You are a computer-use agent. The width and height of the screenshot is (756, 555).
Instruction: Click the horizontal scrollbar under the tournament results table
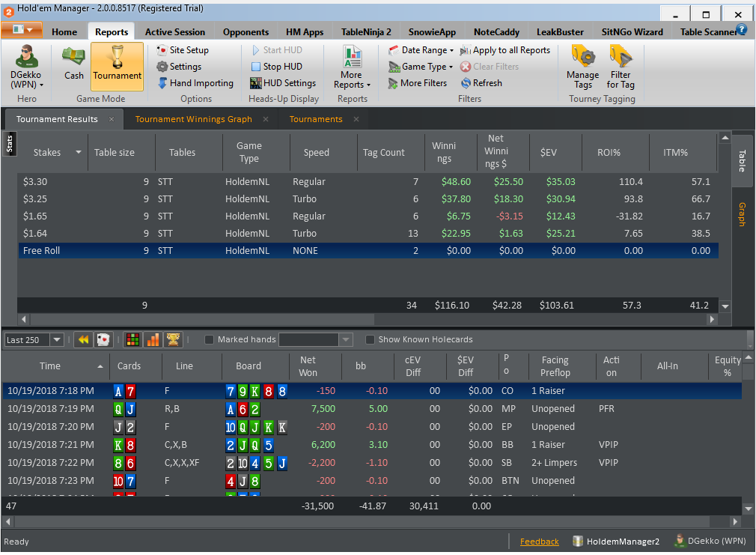tap(368, 319)
